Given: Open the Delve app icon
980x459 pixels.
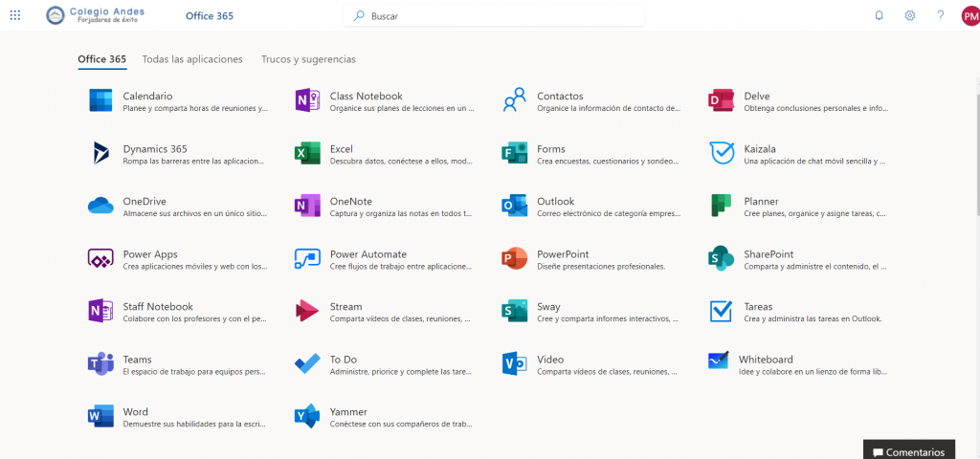Looking at the screenshot, I should tap(722, 100).
